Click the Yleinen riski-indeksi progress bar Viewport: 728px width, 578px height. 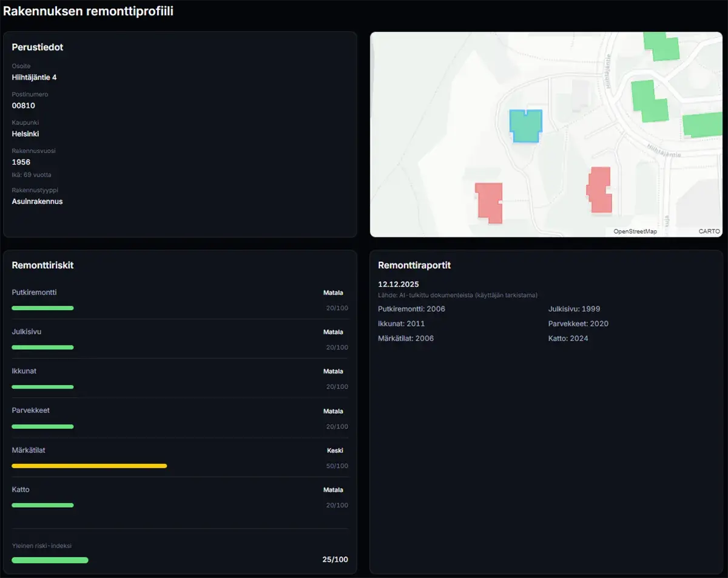click(x=50, y=560)
